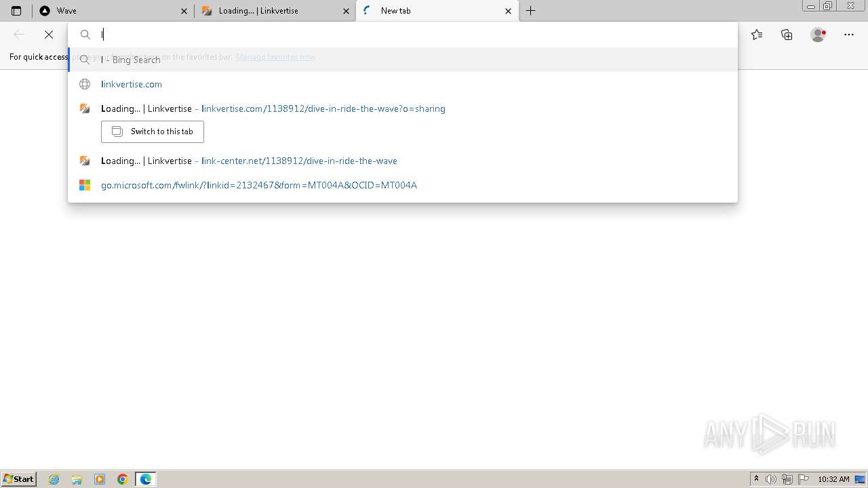Screen dimensions: 868x488
Task: Select the New tab tab
Action: pyautogui.click(x=437, y=11)
